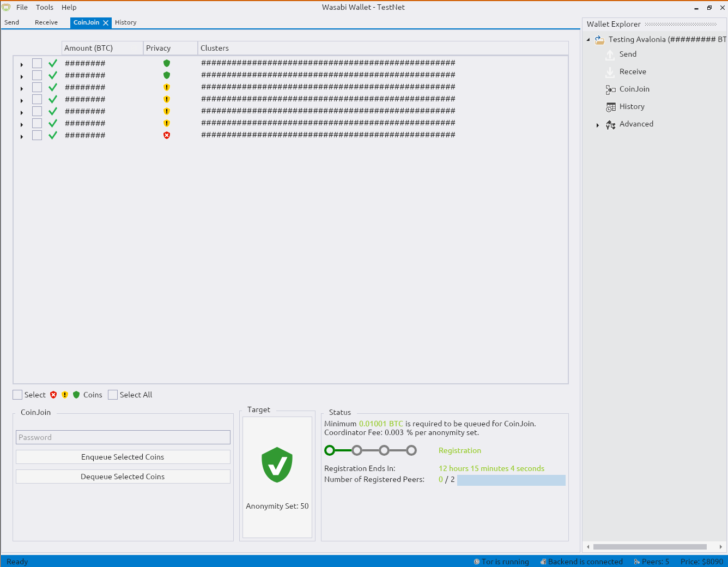
Task: Check the sixth coin row checkbox
Action: coord(37,123)
